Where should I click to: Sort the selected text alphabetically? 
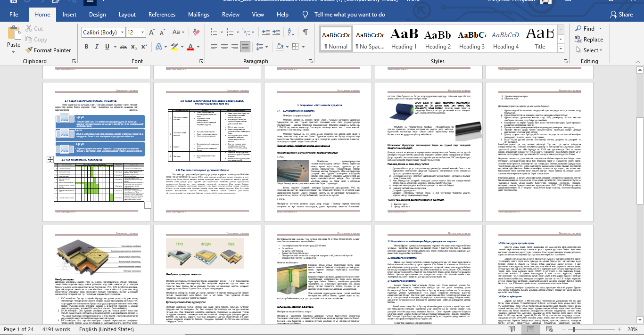click(x=290, y=33)
